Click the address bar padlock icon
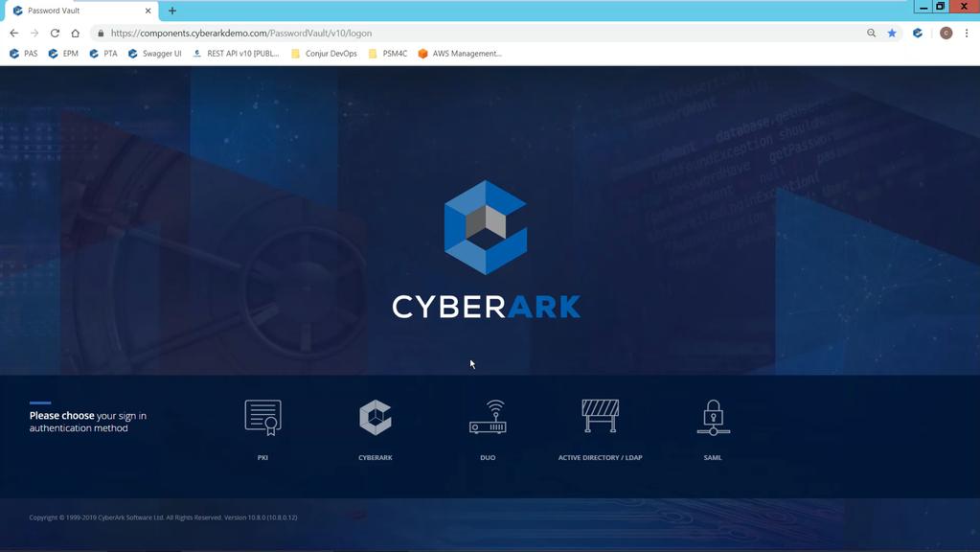 [x=101, y=34]
